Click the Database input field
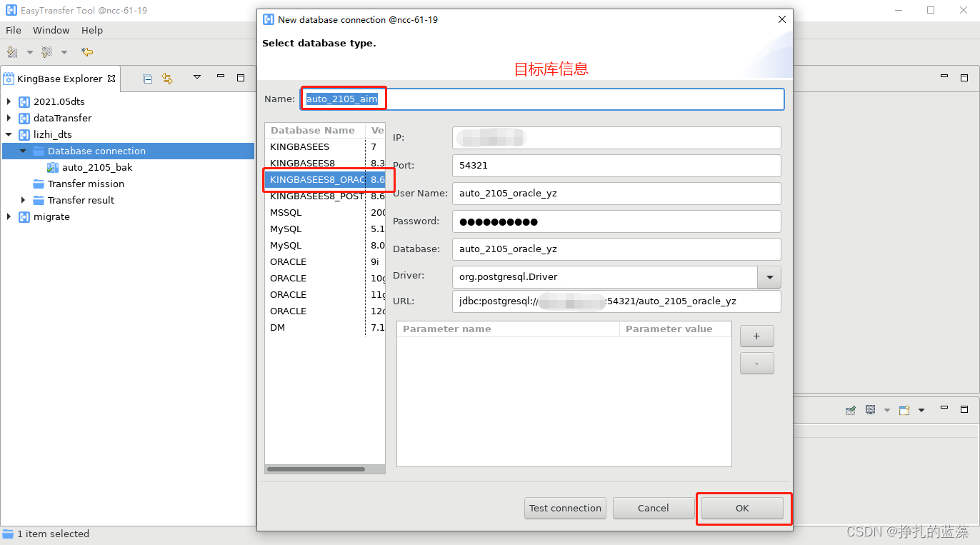Viewport: 980px width, 545px height. coord(616,249)
